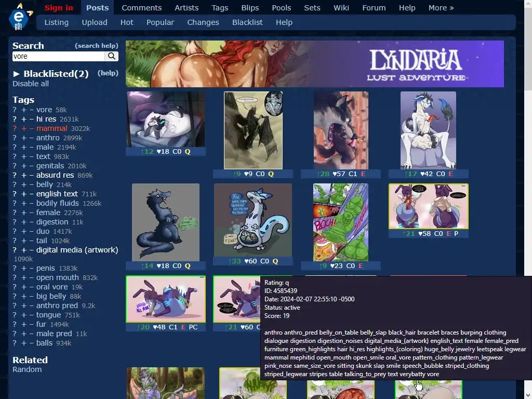Open the More » menu

441,8
